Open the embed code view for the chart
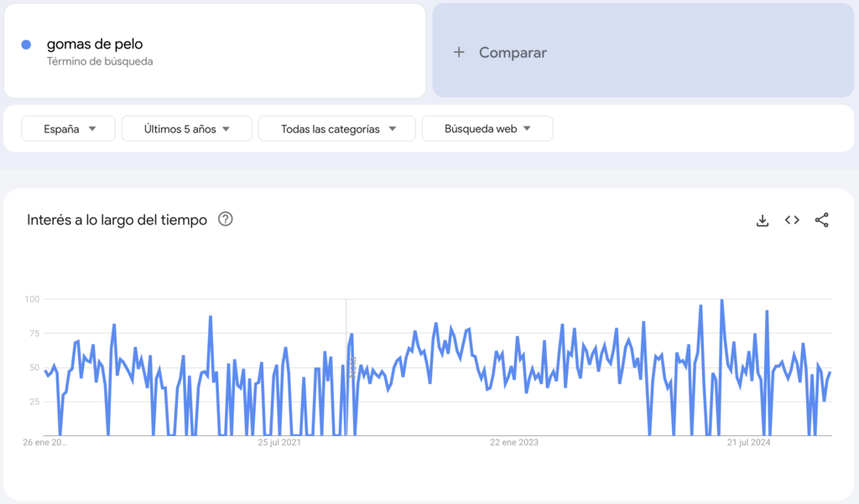The image size is (859, 504). (x=791, y=220)
